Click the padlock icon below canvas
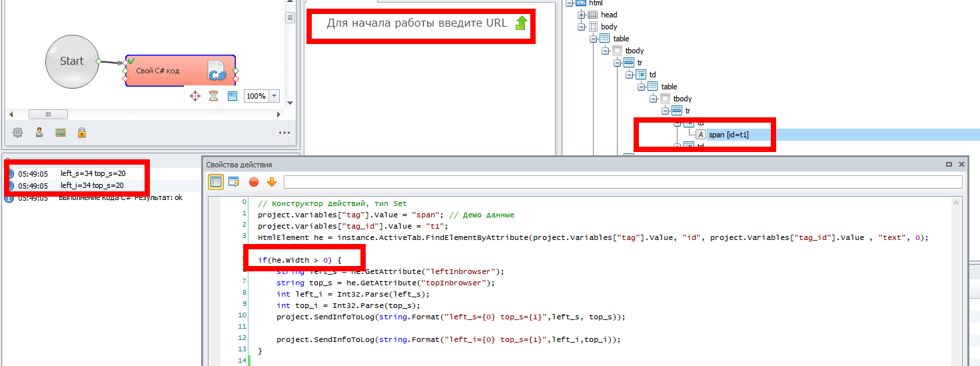Viewport: 980px width, 366px height. pos(81,132)
